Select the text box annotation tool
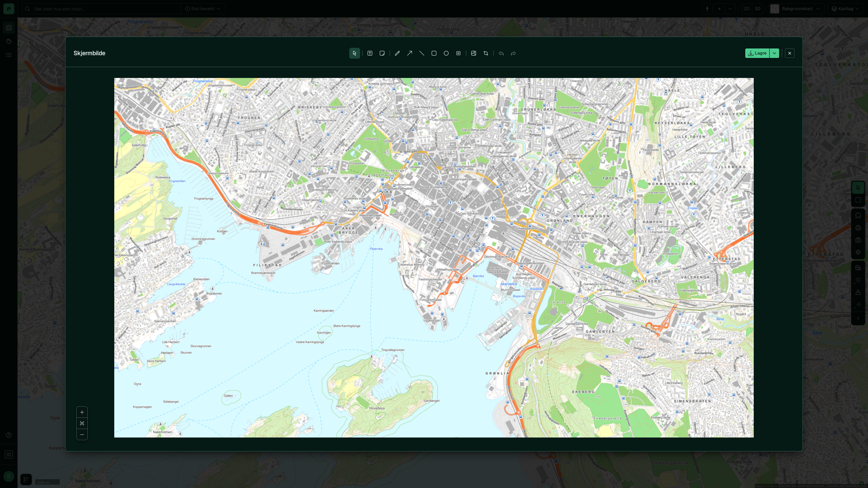The width and height of the screenshot is (868, 488). pyautogui.click(x=370, y=53)
